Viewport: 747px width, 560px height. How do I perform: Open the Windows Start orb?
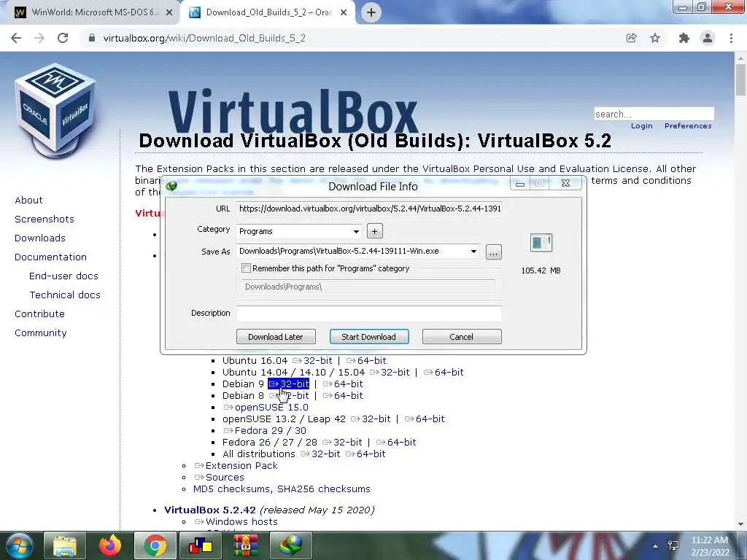pos(19,545)
